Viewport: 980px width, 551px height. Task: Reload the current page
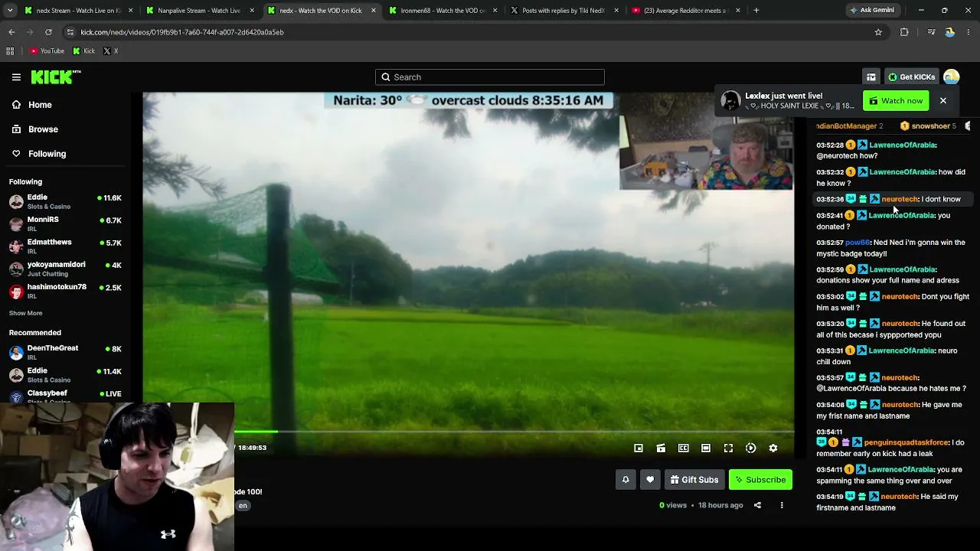(x=48, y=32)
